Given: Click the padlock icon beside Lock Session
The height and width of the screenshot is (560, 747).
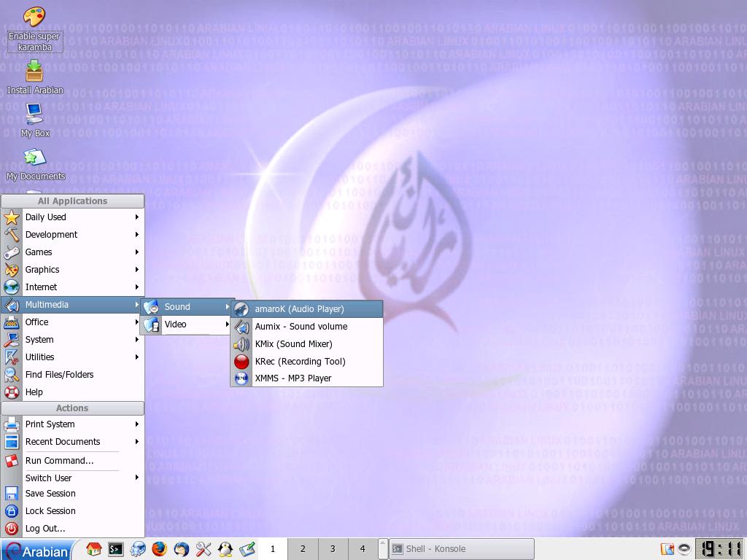Looking at the screenshot, I should (x=12, y=511).
